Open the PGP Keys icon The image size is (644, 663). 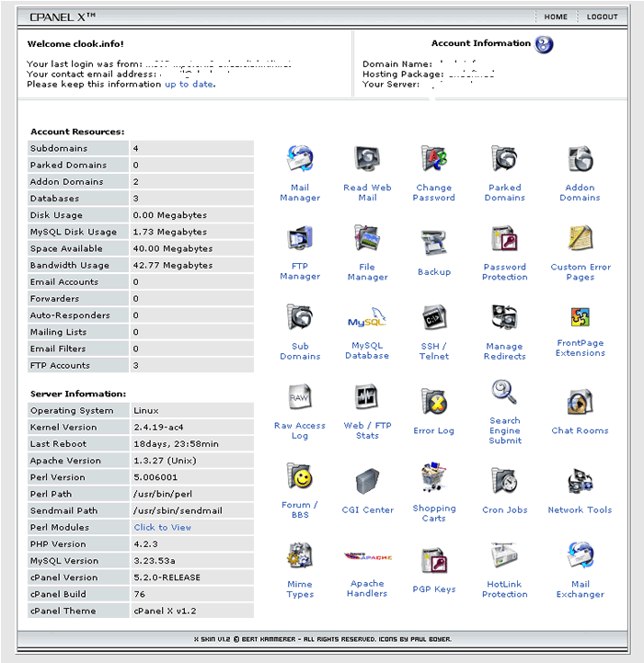click(434, 560)
